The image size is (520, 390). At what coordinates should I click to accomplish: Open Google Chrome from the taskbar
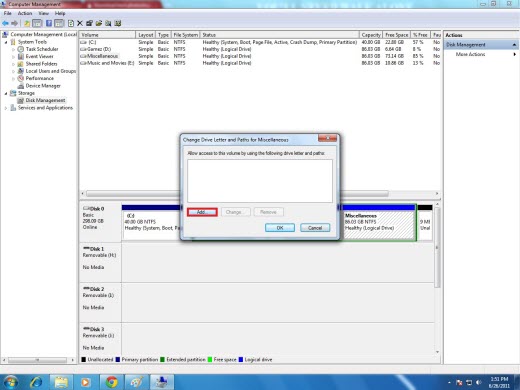click(x=111, y=382)
